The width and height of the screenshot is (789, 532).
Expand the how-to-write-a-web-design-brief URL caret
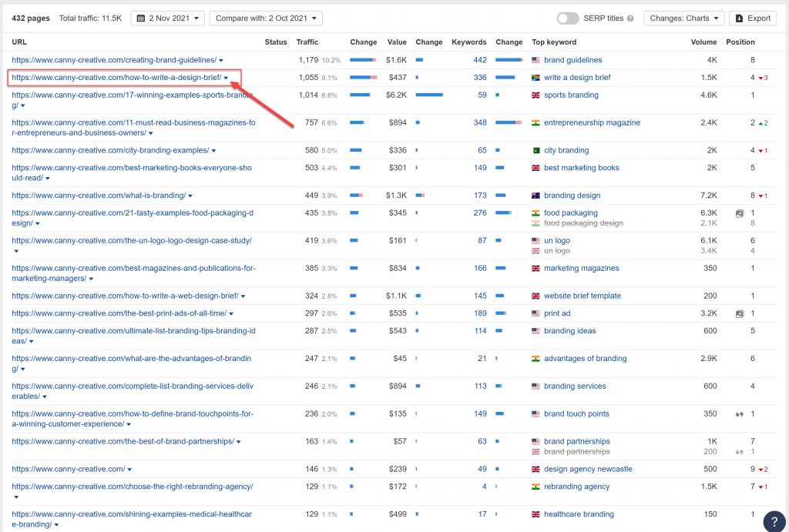pyautogui.click(x=243, y=296)
